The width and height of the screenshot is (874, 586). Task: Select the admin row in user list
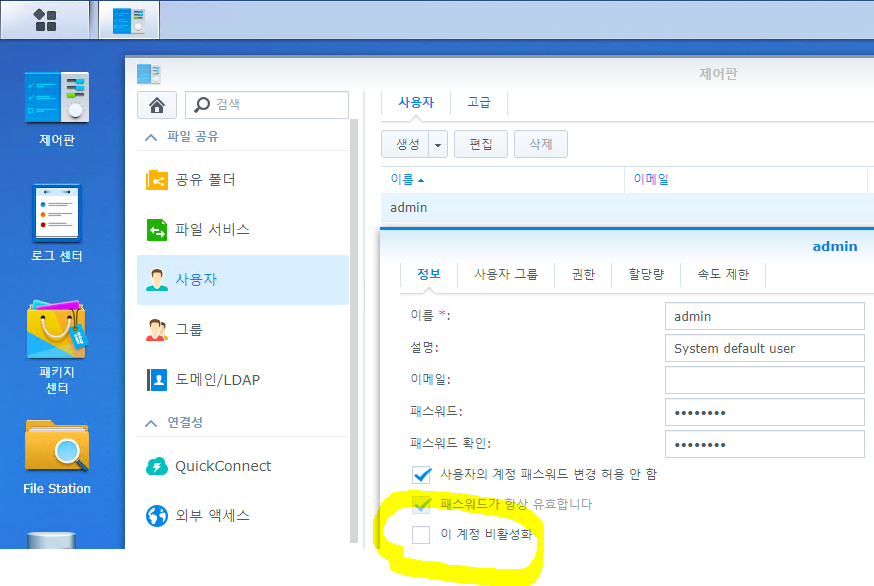pyautogui.click(x=627, y=208)
